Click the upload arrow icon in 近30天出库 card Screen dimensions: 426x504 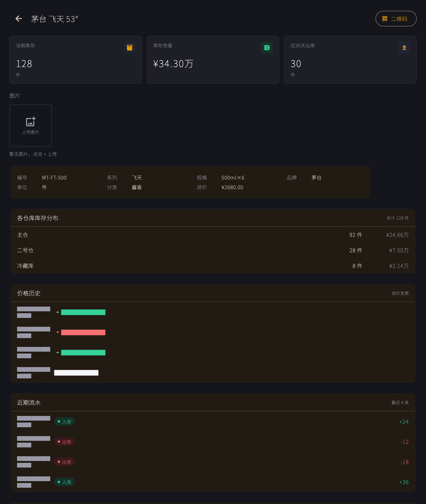pyautogui.click(x=404, y=48)
